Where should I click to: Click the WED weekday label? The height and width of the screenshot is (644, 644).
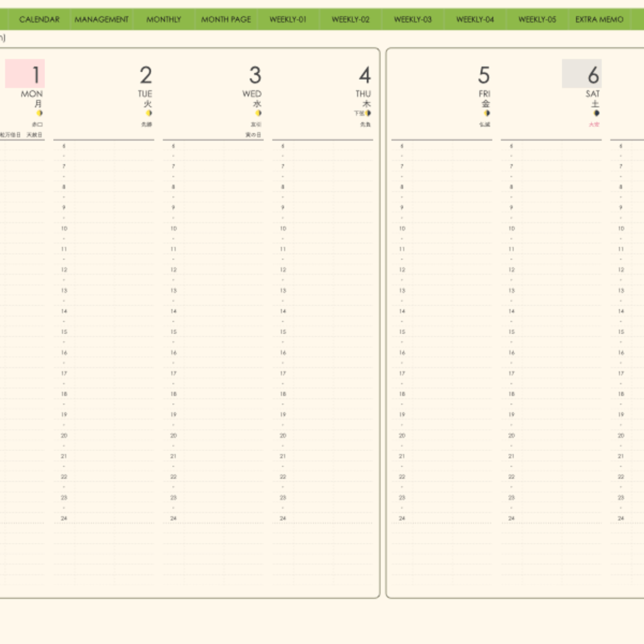pos(252,94)
